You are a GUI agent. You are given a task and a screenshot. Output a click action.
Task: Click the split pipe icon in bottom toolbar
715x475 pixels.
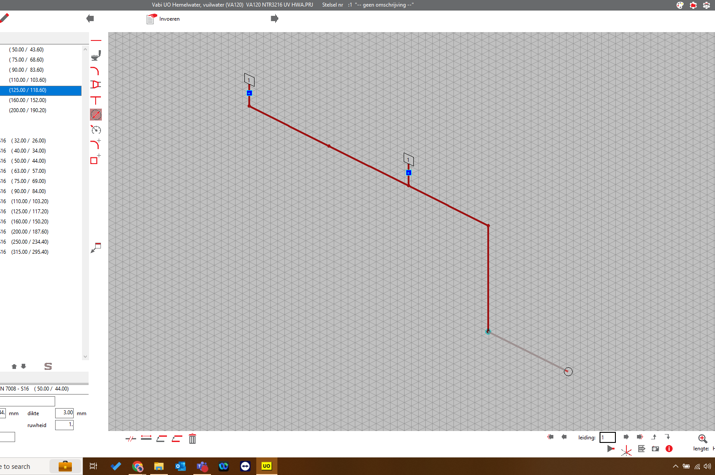130,439
